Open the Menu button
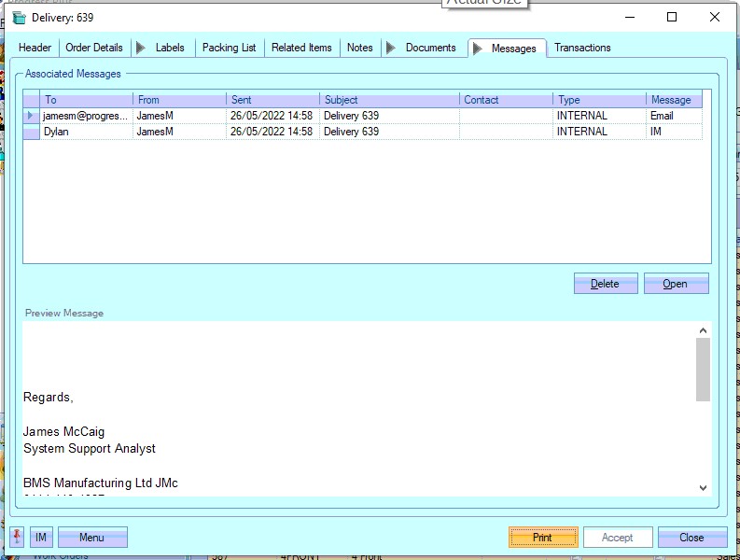Screen dimensions: 740x560 pyautogui.click(x=92, y=538)
